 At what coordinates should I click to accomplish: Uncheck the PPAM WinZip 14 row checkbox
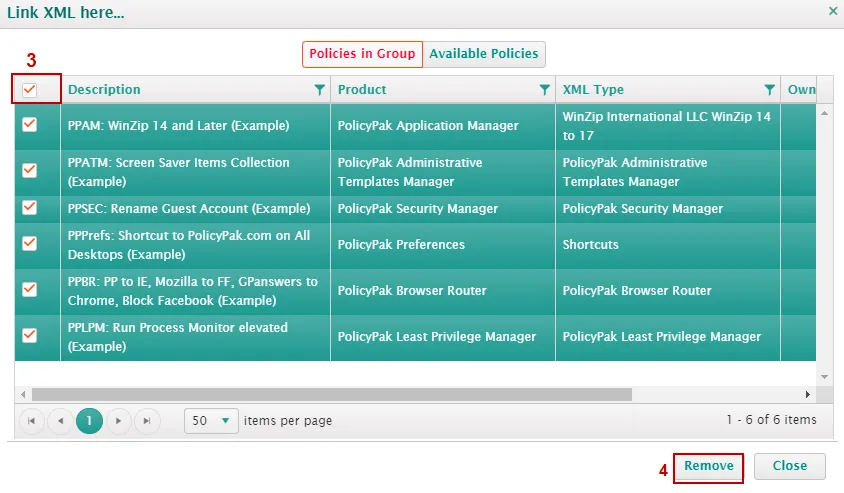(30, 125)
